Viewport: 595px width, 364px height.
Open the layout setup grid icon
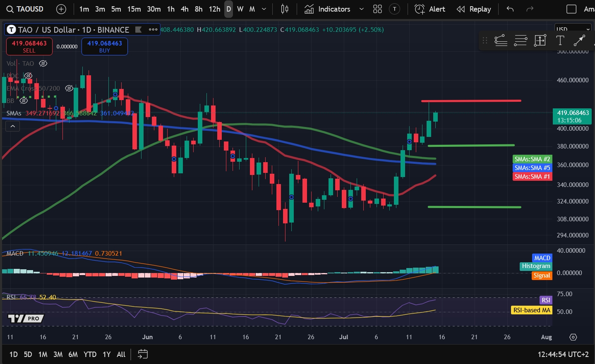point(377,9)
